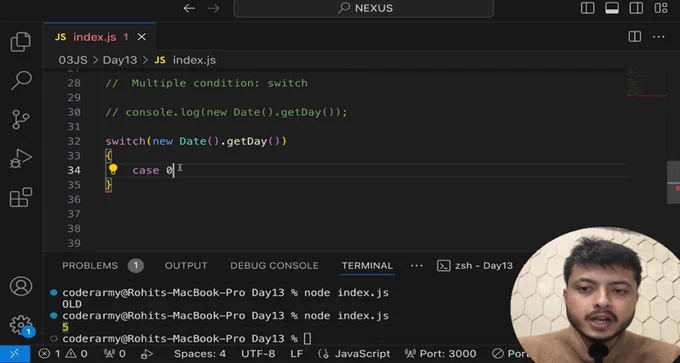Screen dimensions: 680x363
Task: Open the Extensions view
Action: 20,197
